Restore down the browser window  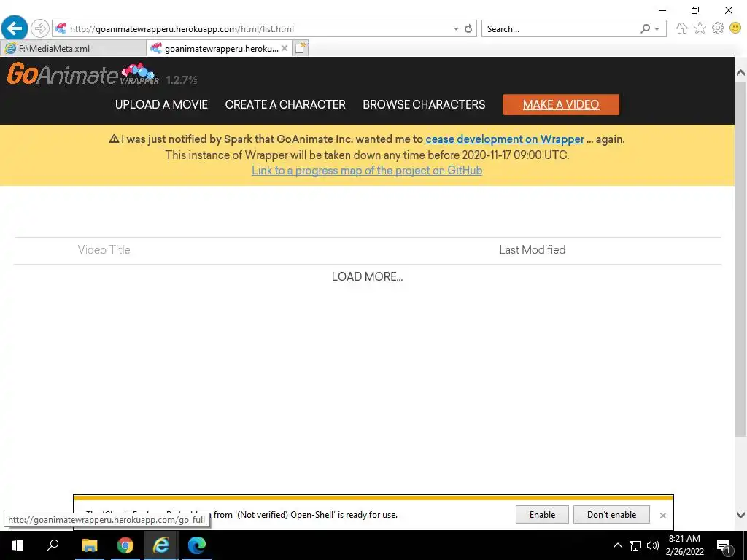click(695, 10)
